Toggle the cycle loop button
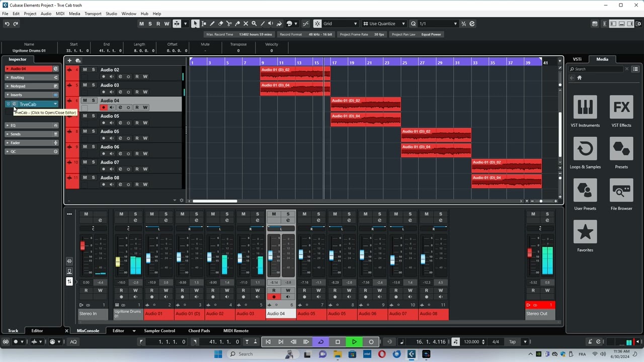 320,342
